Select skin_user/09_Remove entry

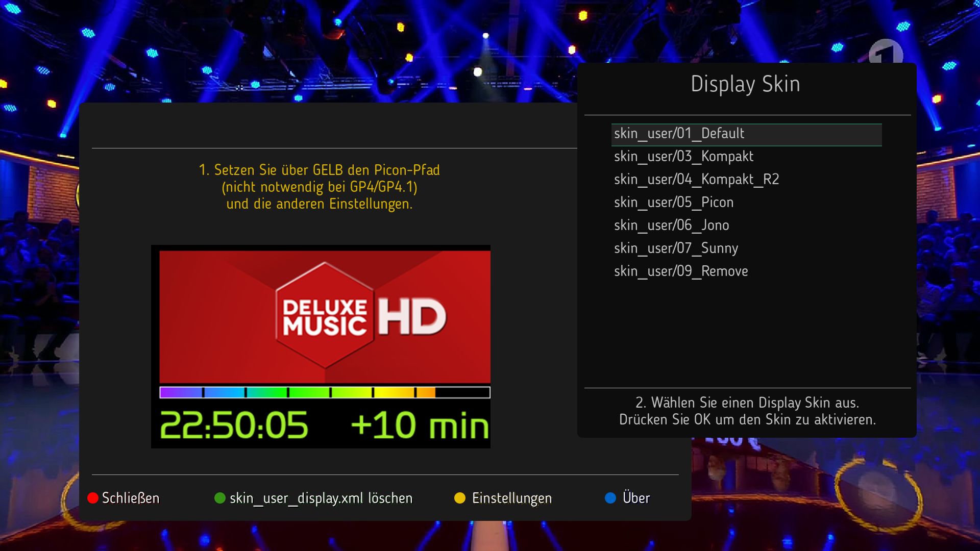point(681,271)
